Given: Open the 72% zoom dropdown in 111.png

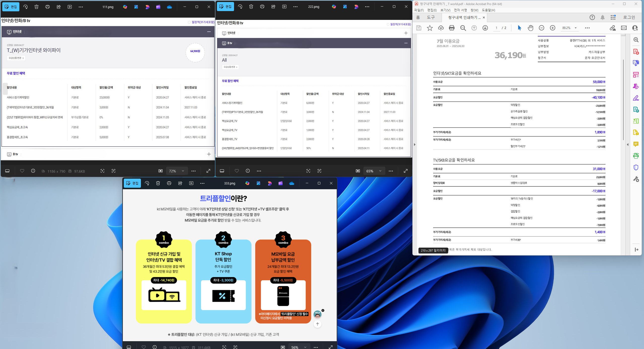Looking at the screenshot, I should [x=177, y=171].
